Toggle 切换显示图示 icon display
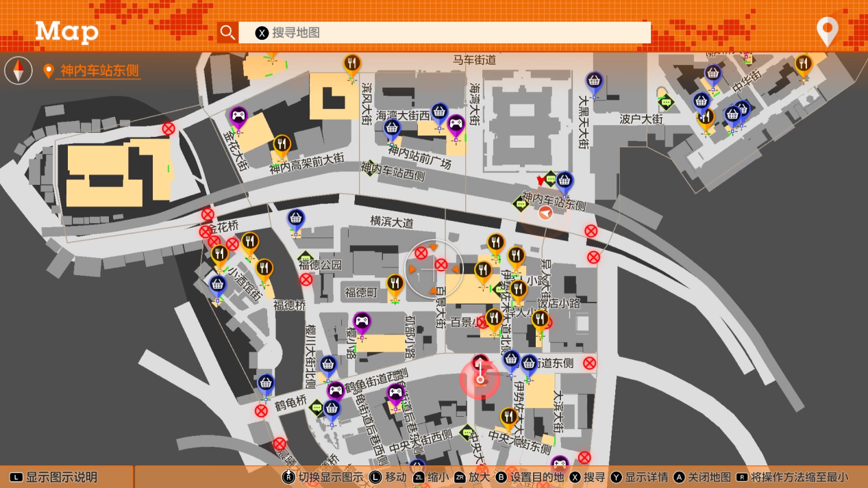 coord(324,477)
